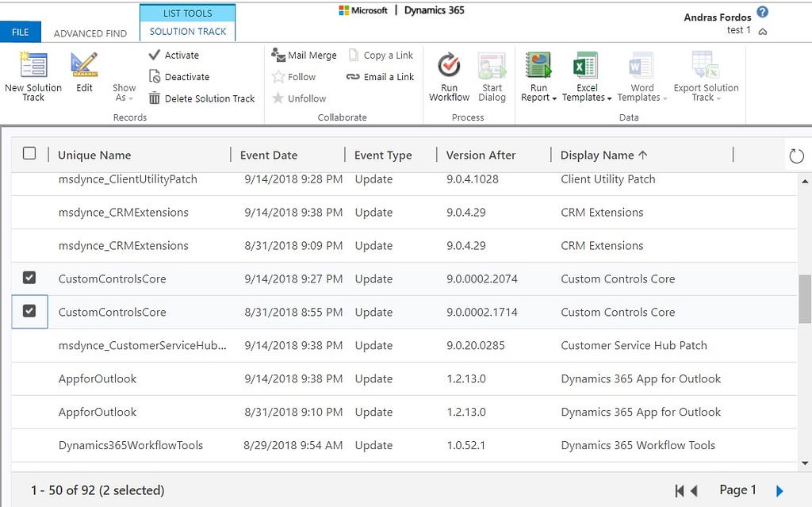Click the Page 1 indicator
Viewport: 812px width, 507px height.
(738, 490)
